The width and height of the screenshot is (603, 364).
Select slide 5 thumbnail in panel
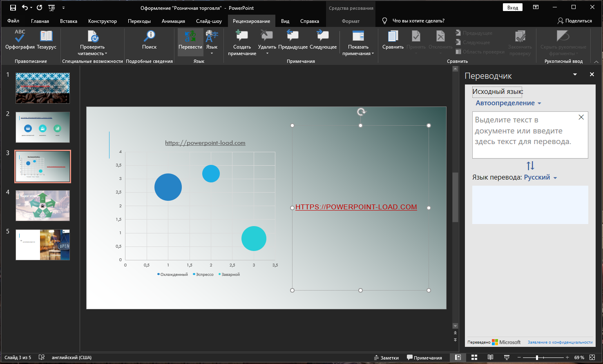click(x=42, y=245)
